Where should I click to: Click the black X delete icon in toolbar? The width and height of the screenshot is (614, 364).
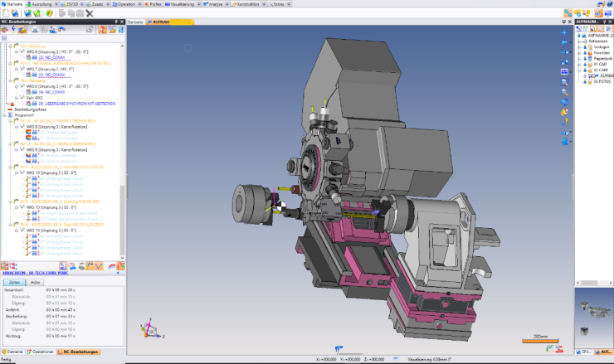pos(90,13)
